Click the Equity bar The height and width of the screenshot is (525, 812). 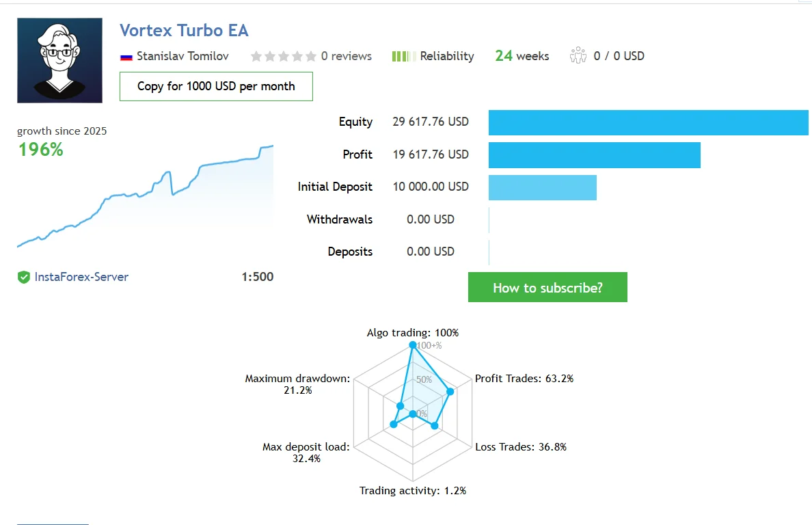(648, 122)
